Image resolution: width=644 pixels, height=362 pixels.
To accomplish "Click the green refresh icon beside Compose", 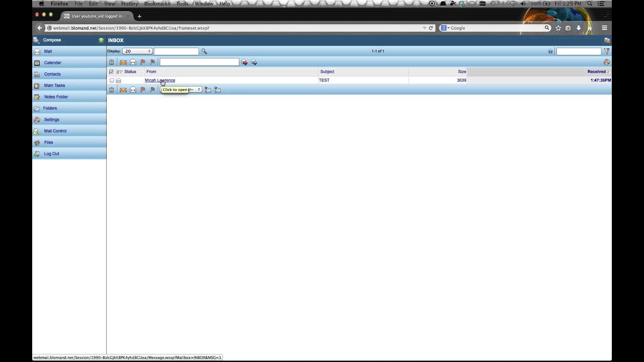I will pos(101,40).
